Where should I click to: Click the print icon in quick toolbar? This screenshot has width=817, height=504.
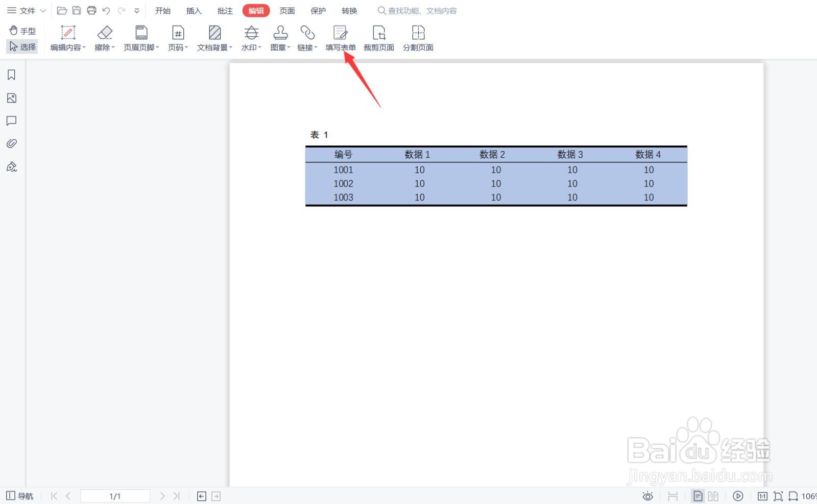coord(91,11)
